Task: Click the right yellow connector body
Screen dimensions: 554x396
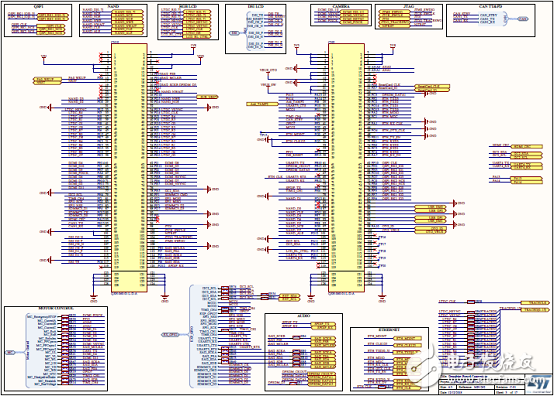Action: point(346,168)
